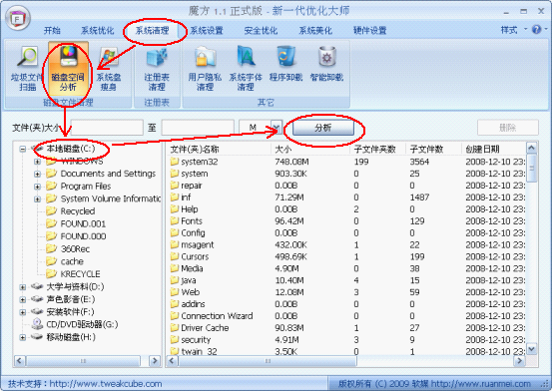The width and height of the screenshot is (553, 392).
Task: Select the Recycled folder in tree
Action: [x=78, y=211]
